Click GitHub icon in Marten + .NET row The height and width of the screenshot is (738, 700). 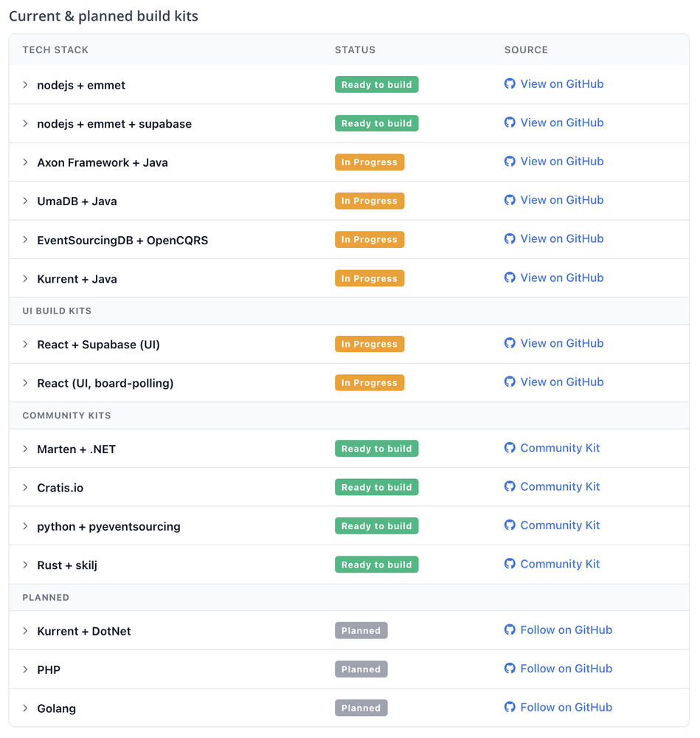click(510, 448)
